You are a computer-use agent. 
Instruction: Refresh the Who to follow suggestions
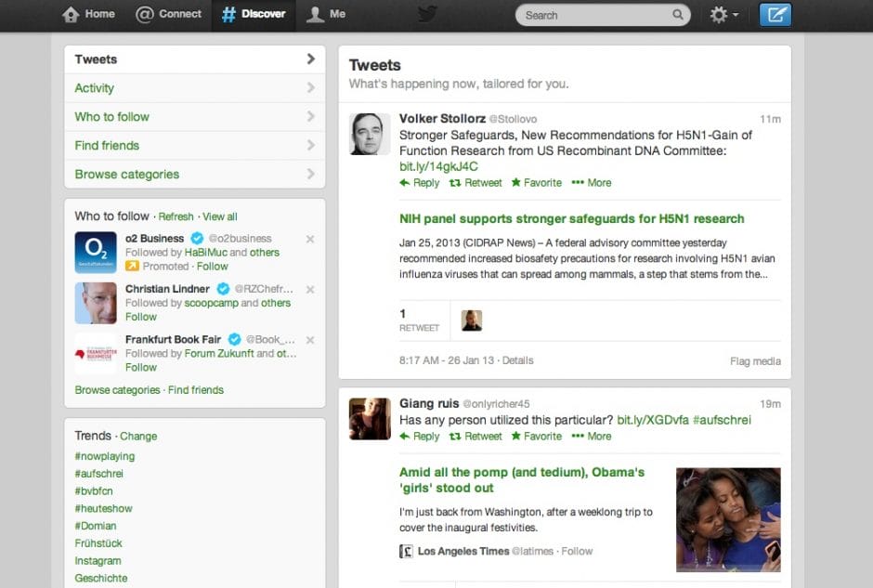176,216
